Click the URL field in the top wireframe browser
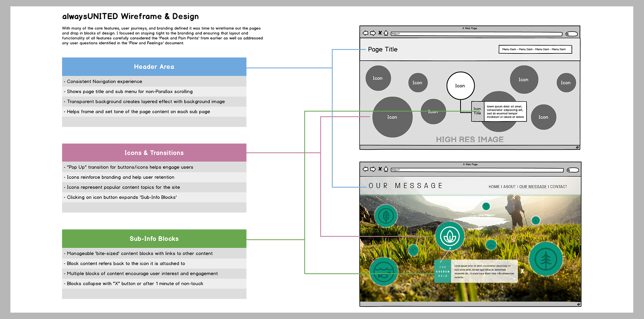Viewport: 644px width, 319px height. [476, 34]
